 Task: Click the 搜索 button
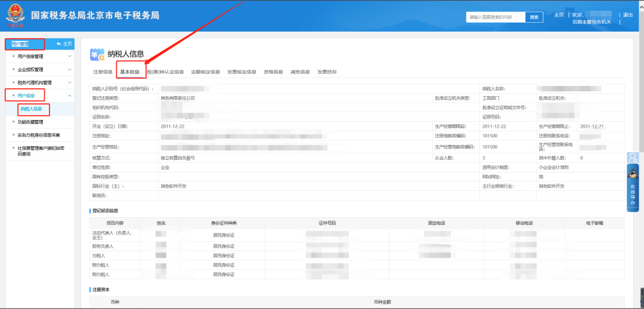point(534,17)
